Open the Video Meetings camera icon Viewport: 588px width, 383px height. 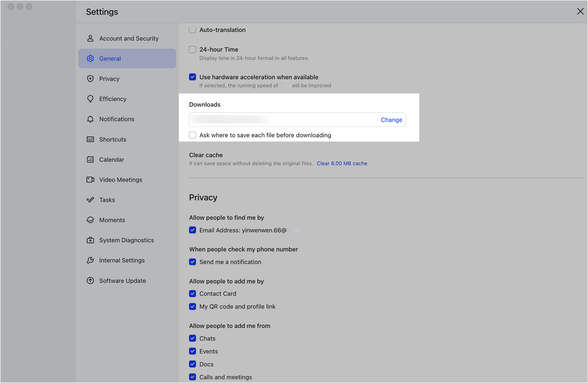coord(90,180)
